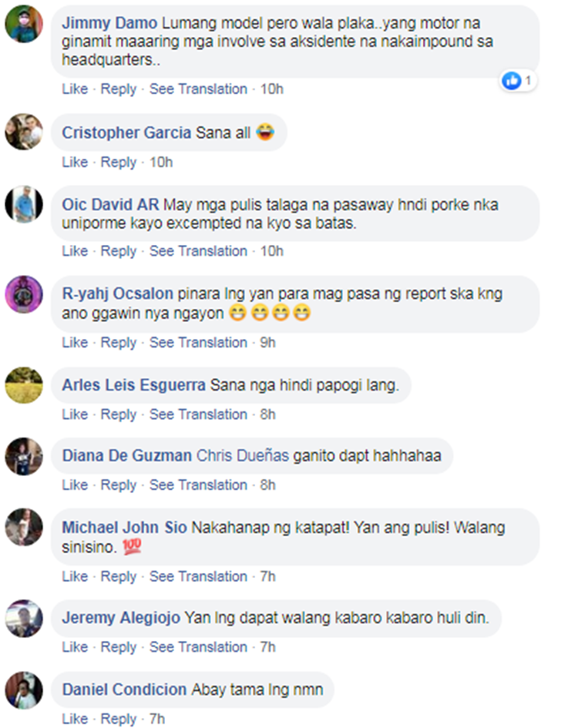The height and width of the screenshot is (728, 578).
Task: Click the like reaction count on Jimmy Damo's comment
Action: click(x=518, y=81)
